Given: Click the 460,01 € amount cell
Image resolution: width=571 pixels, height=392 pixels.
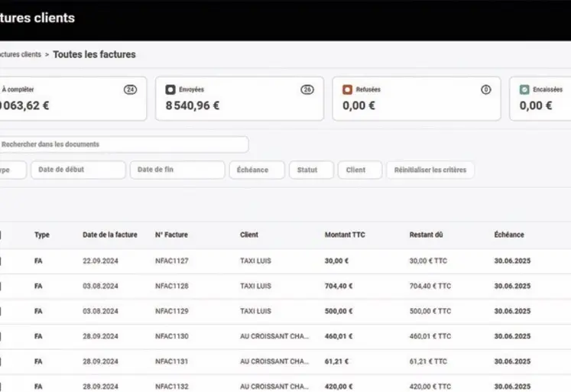Looking at the screenshot, I should [339, 336].
